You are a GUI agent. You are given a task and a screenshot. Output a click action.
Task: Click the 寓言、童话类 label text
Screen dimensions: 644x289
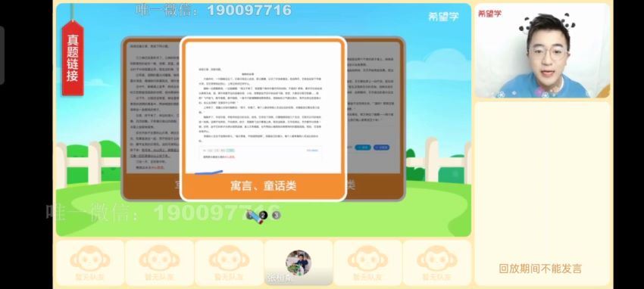[263, 186]
